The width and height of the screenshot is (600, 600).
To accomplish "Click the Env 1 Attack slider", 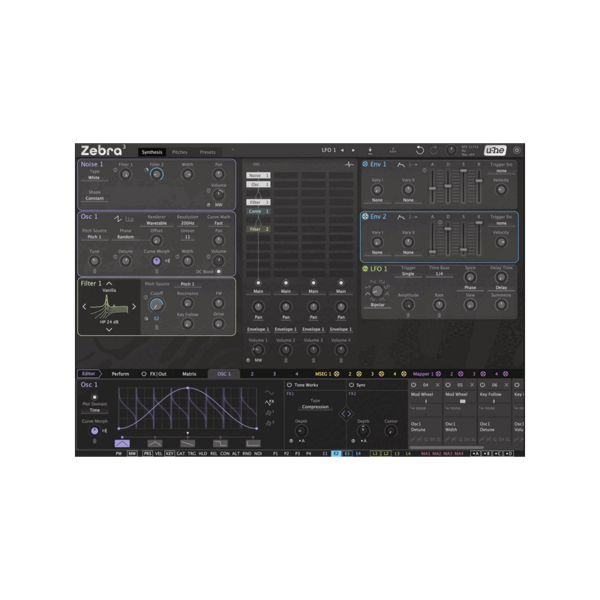I will point(432,186).
